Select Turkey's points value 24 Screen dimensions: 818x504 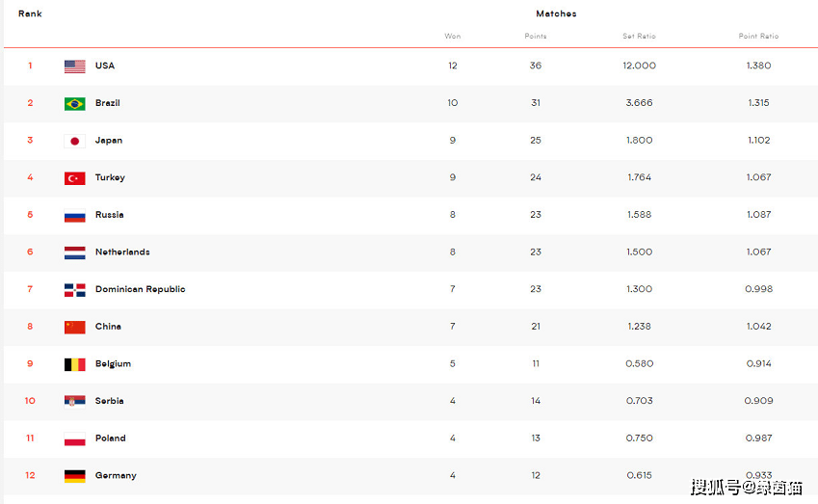click(x=536, y=177)
